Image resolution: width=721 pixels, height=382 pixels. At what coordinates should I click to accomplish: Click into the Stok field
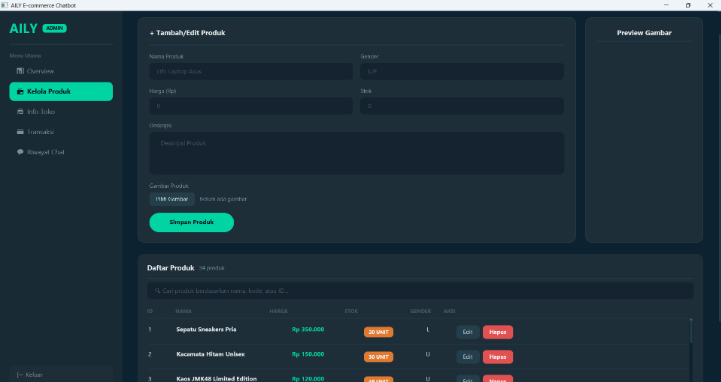(462, 106)
